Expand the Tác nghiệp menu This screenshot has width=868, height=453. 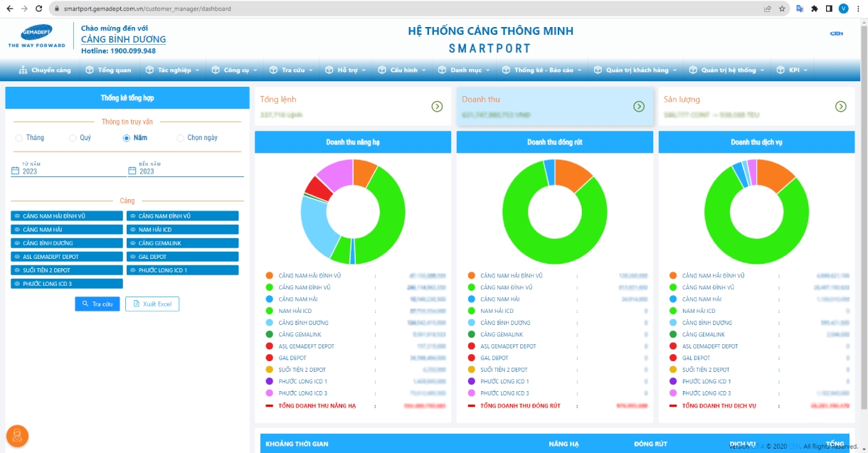[171, 70]
